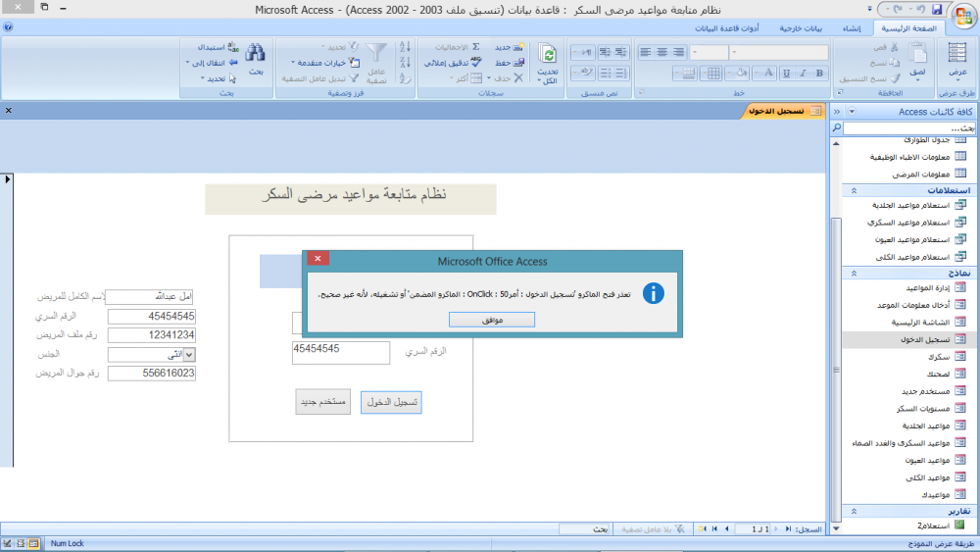This screenshot has width=980, height=552.
Task: Toggle align text left button
Action: 646,53
